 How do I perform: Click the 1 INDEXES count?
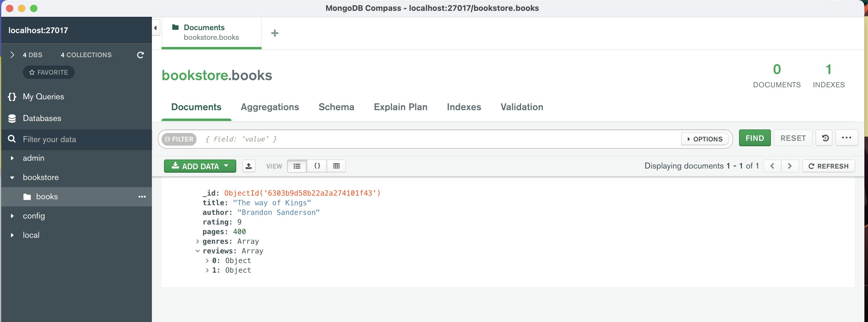(829, 76)
